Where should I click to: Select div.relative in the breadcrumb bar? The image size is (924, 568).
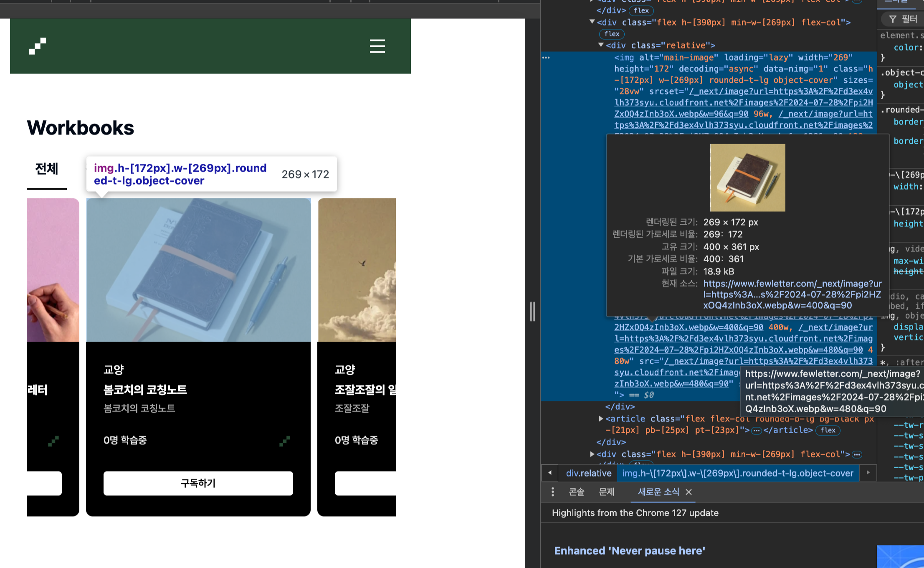(x=588, y=473)
